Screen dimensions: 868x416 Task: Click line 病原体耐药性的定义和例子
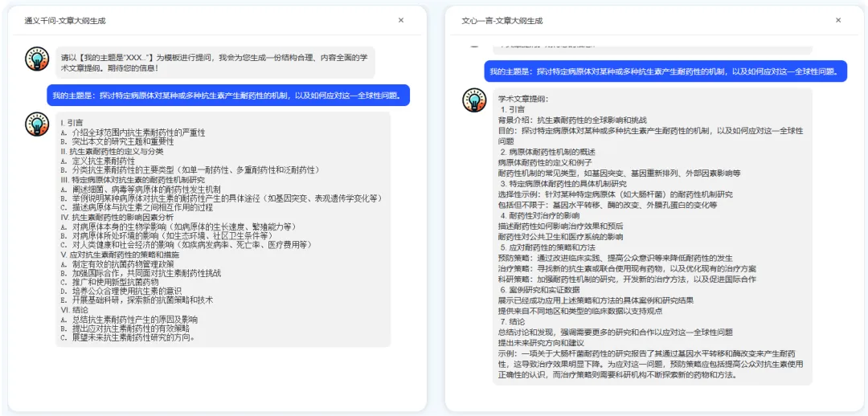point(545,163)
